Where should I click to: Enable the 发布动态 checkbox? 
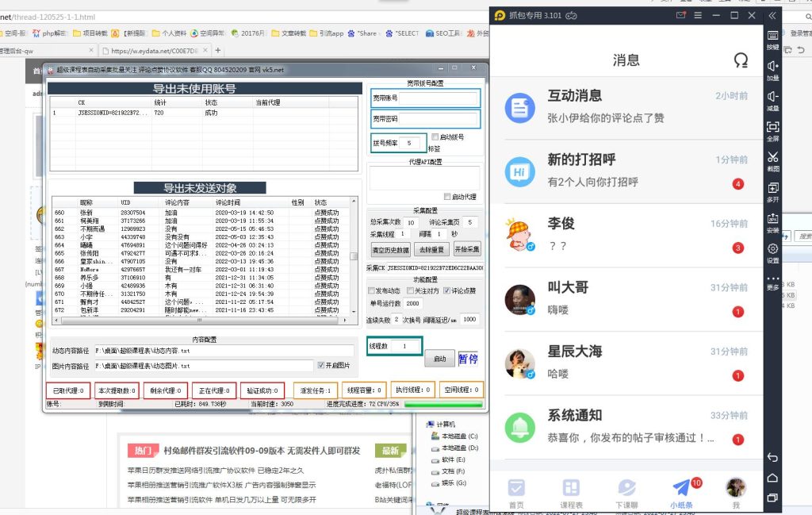[x=371, y=290]
